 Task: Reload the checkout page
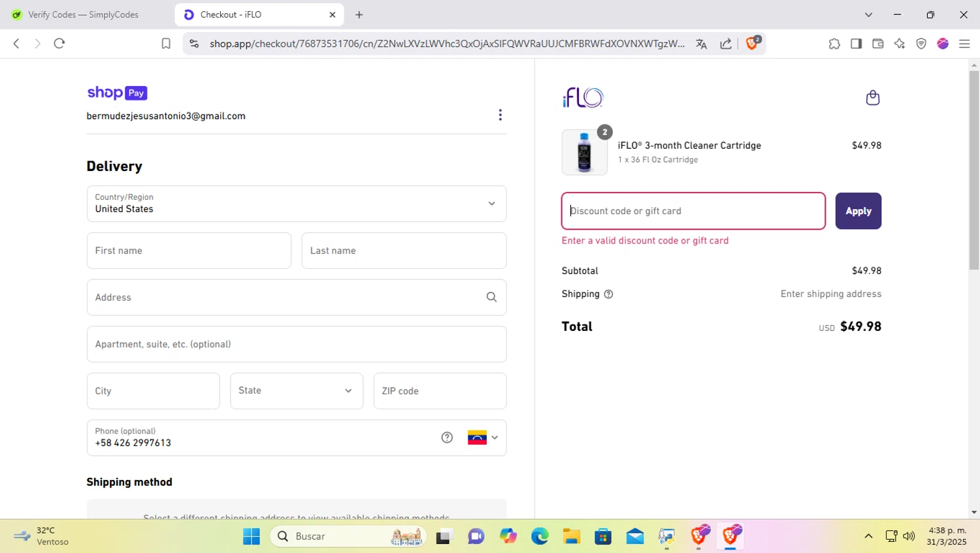click(x=59, y=43)
